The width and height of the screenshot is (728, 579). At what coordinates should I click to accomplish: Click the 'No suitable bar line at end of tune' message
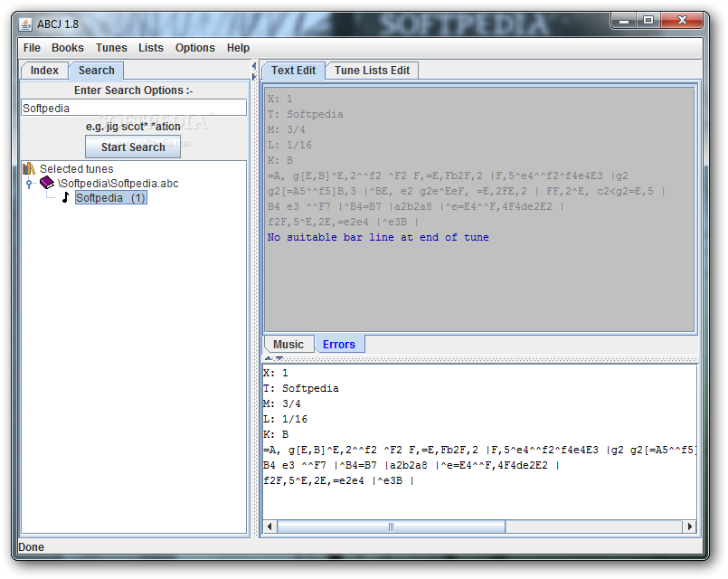378,237
